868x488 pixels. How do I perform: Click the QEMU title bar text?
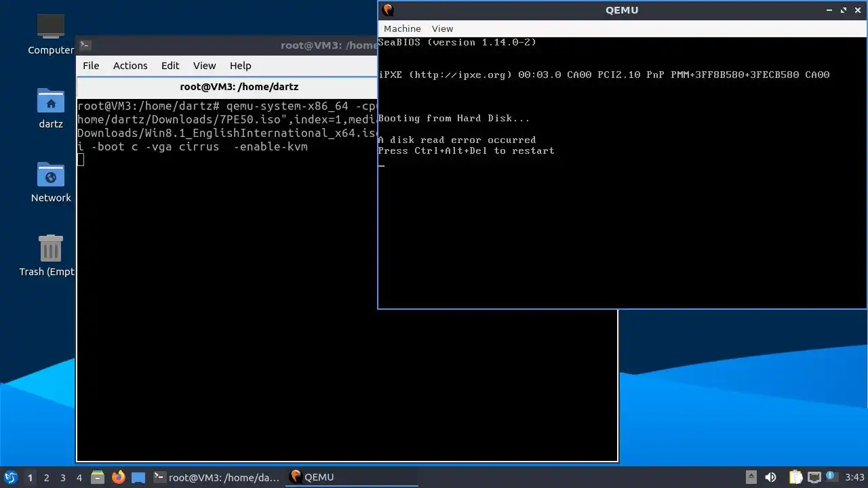tap(622, 10)
